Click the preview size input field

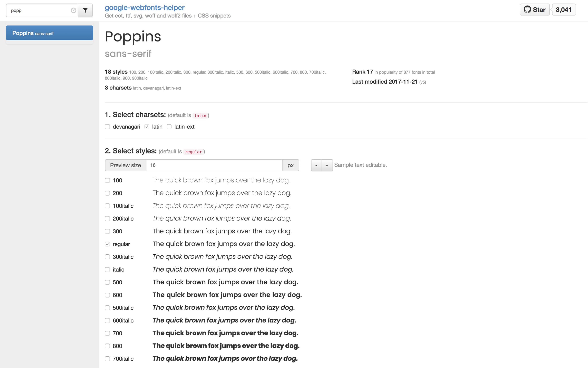pos(214,165)
